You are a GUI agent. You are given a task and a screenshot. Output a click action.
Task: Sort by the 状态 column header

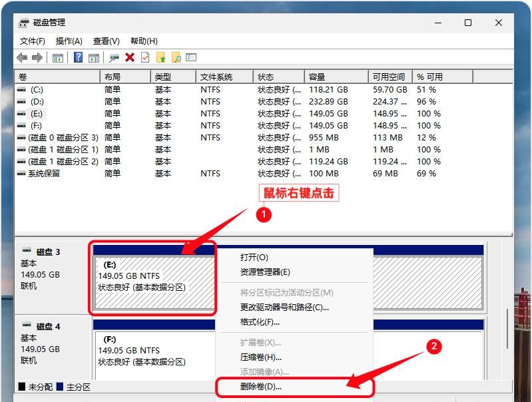279,77
